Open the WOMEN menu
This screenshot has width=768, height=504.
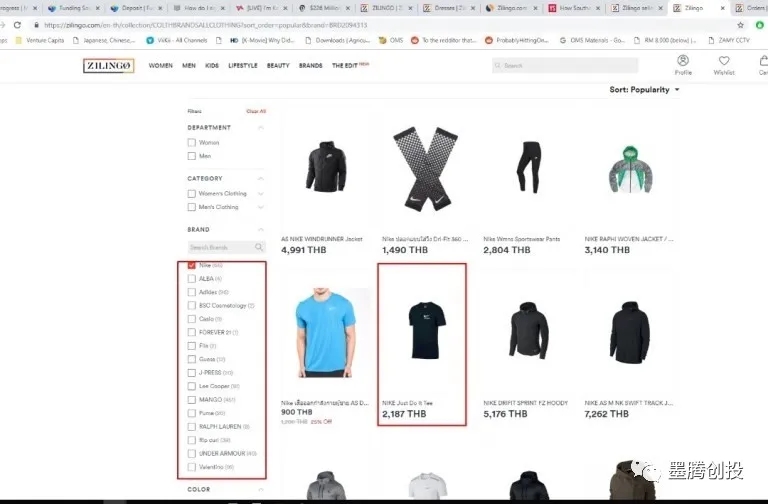coord(161,65)
